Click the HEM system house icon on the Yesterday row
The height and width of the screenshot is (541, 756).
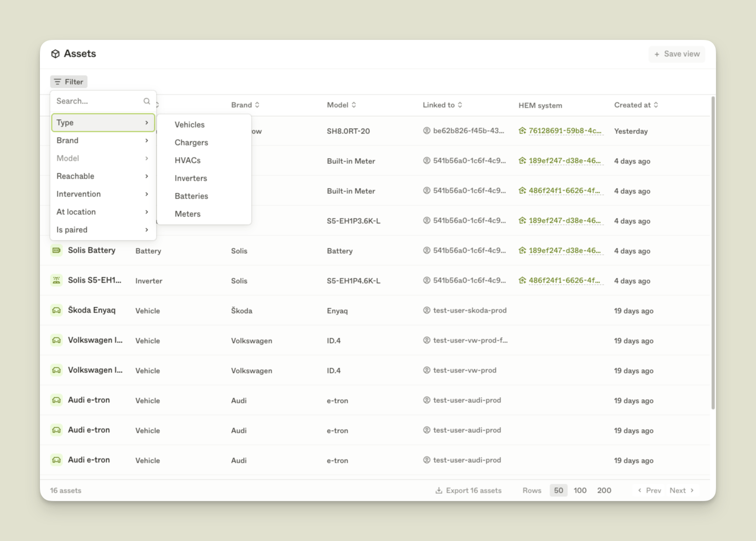[522, 131]
